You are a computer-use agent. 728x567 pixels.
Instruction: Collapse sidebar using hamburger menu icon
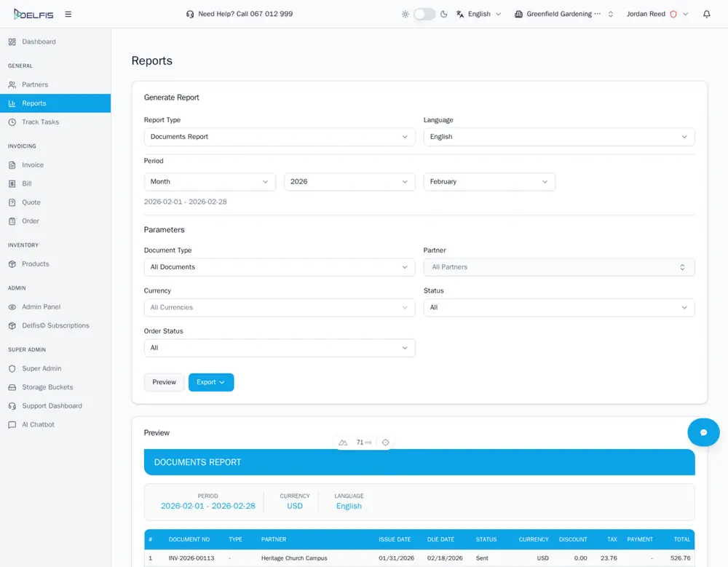[x=68, y=14]
